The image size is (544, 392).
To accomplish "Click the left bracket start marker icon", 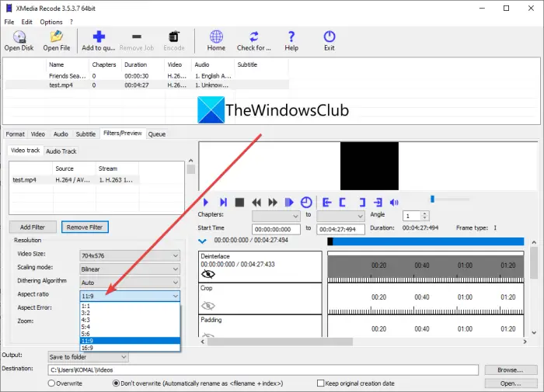I will (343, 202).
